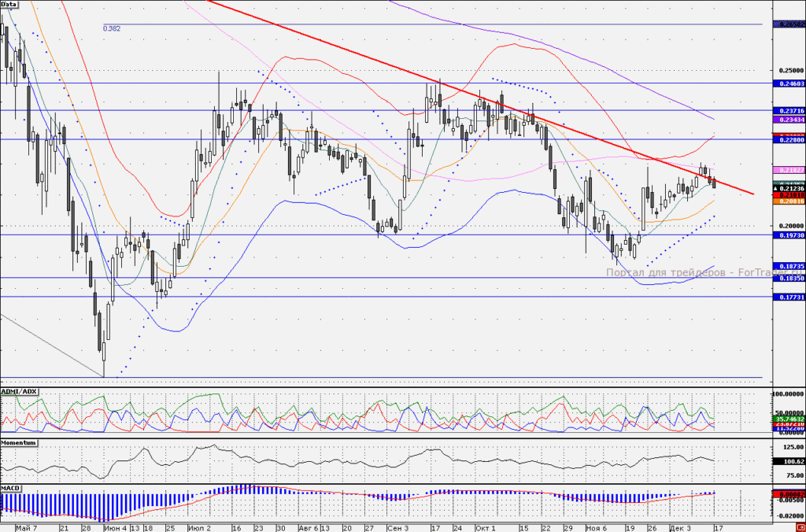Click the purple 0.23434 price tag
This screenshot has width=806, height=532.
click(789, 120)
